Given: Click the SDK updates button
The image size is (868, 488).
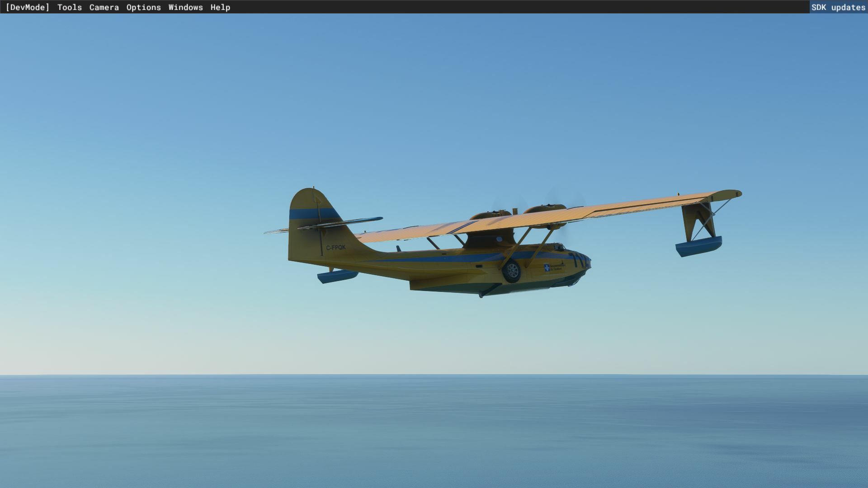Looking at the screenshot, I should (838, 7).
